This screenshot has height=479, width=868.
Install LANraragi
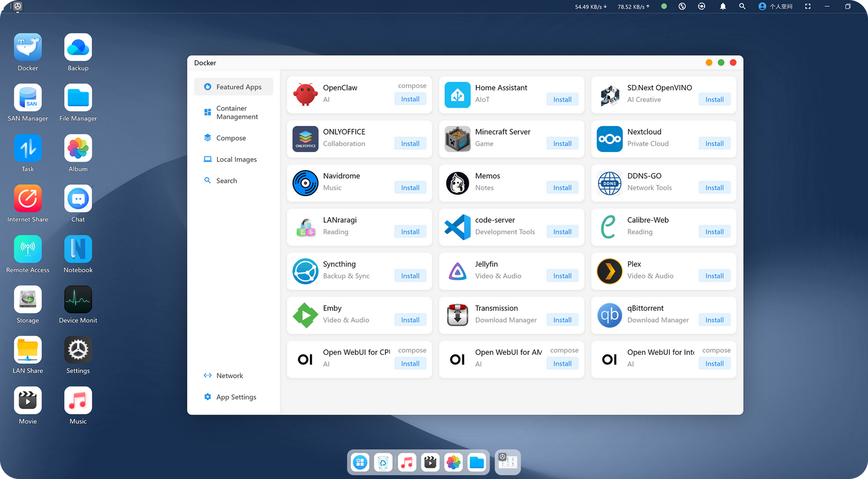pos(410,231)
